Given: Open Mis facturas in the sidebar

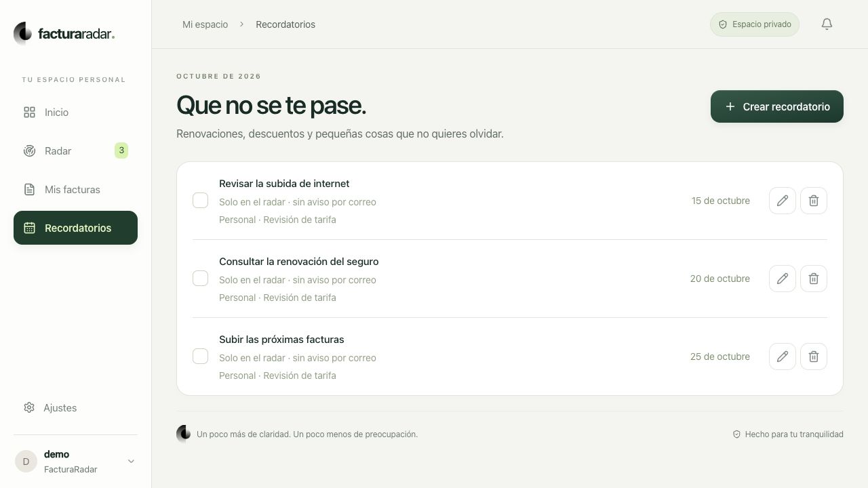Looking at the screenshot, I should 75,190.
